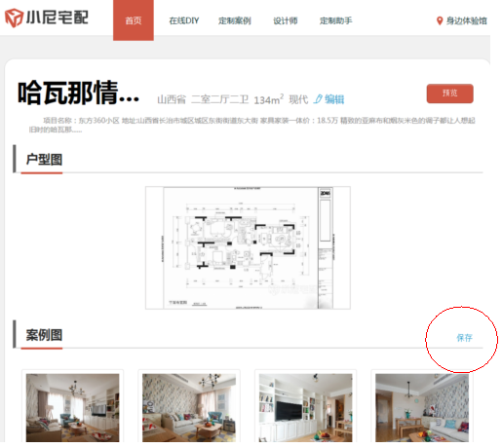Click the red 预览 button
Viewport: 502px width, 448px height.
pos(449,93)
